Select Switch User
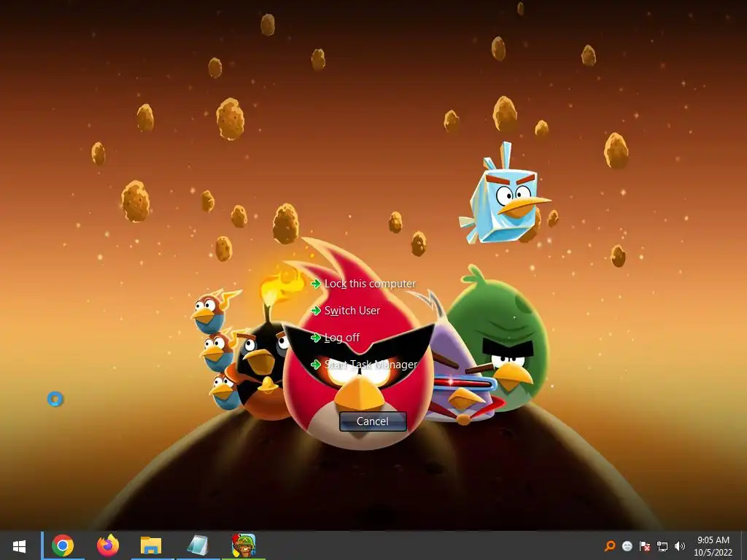Viewport: 747px width, 560px height. (x=352, y=311)
